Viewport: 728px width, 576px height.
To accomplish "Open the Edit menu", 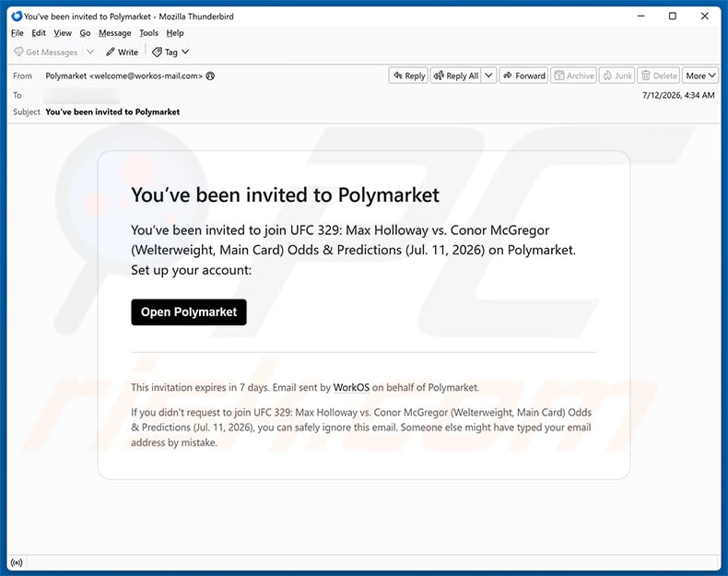I will click(x=39, y=33).
